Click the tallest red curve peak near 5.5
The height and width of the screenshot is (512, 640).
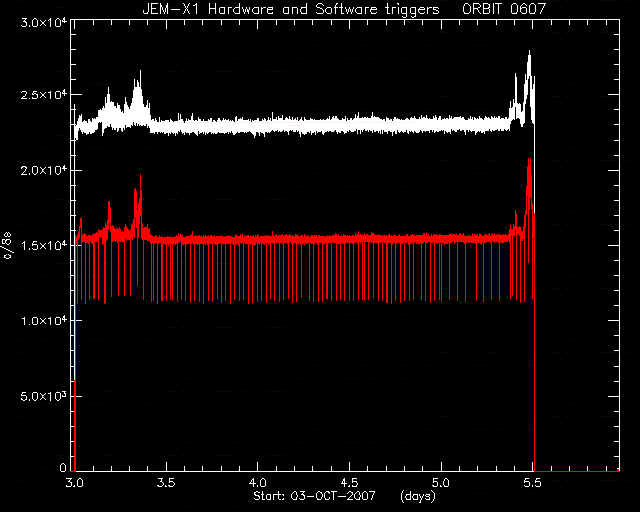[529, 160]
